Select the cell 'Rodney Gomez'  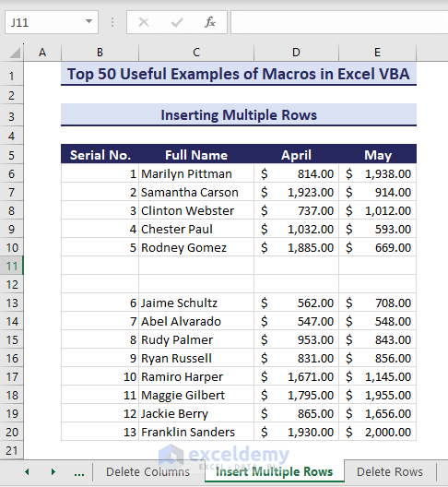[196, 247]
